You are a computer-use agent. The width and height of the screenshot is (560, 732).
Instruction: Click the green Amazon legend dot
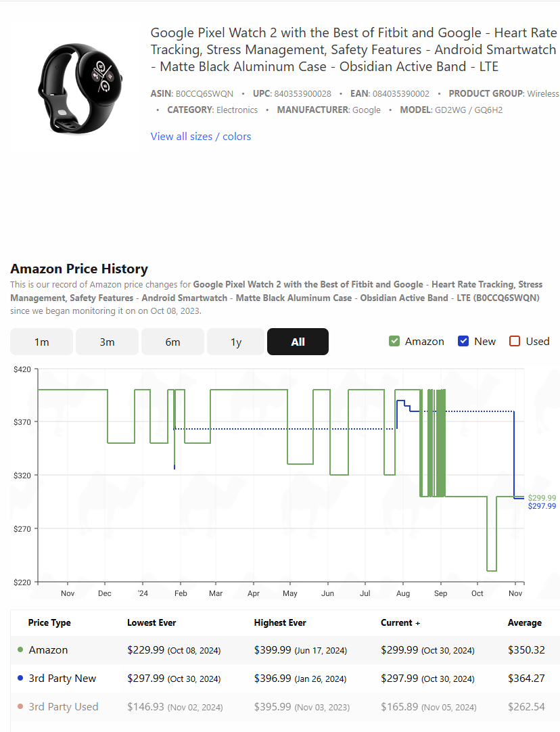20,649
